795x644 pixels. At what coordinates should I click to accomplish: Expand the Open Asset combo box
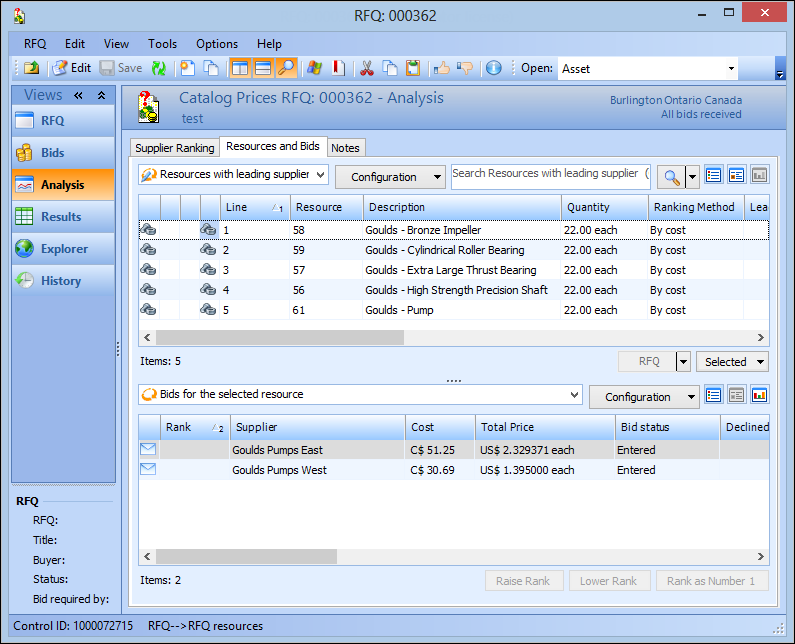(x=731, y=69)
